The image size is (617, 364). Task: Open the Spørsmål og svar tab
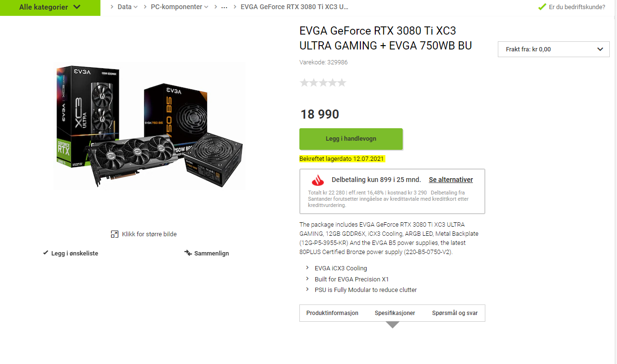click(x=455, y=313)
